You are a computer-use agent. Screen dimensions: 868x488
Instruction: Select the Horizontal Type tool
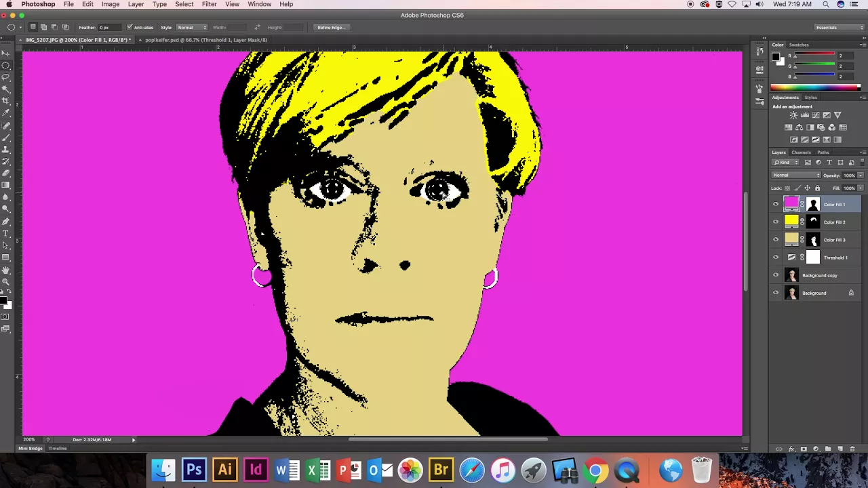(6, 234)
